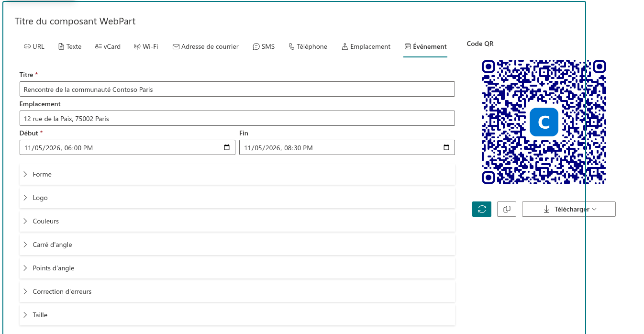
Task: Open calendar picker in Début field
Action: pyautogui.click(x=227, y=147)
